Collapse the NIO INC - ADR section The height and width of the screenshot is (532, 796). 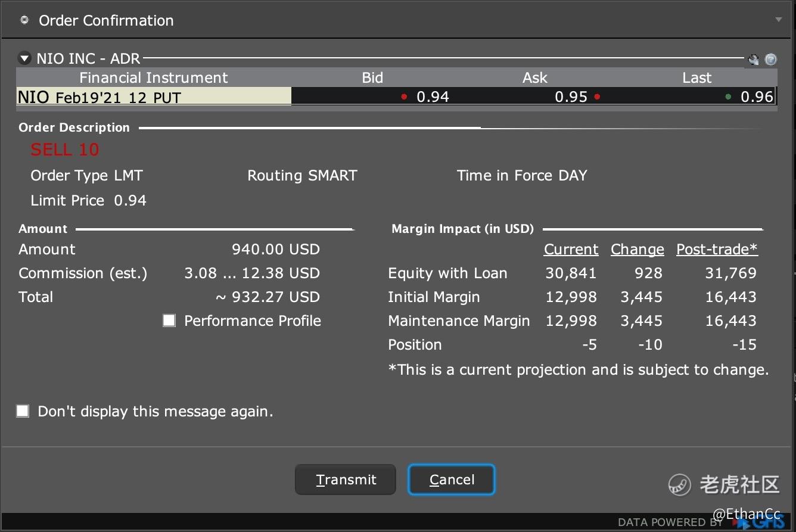24,58
